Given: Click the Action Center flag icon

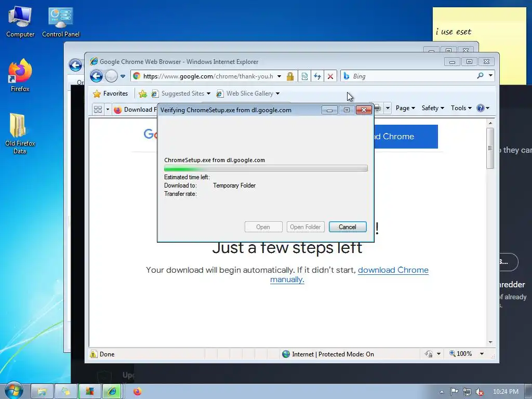Looking at the screenshot, I should coord(454,392).
